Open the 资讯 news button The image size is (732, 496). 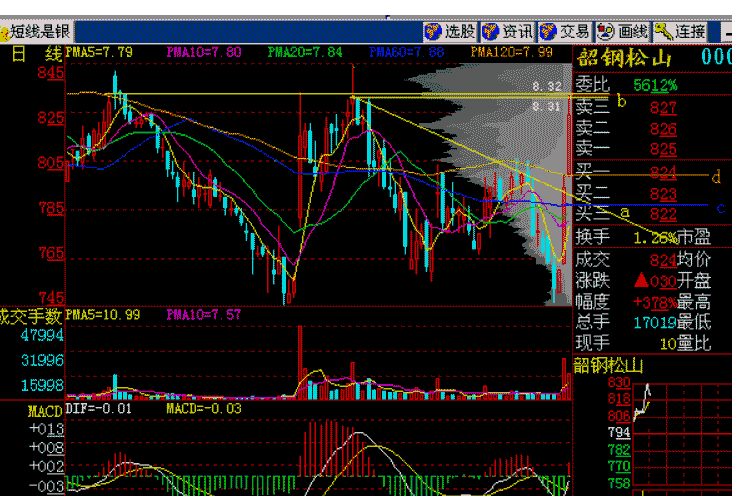click(508, 32)
